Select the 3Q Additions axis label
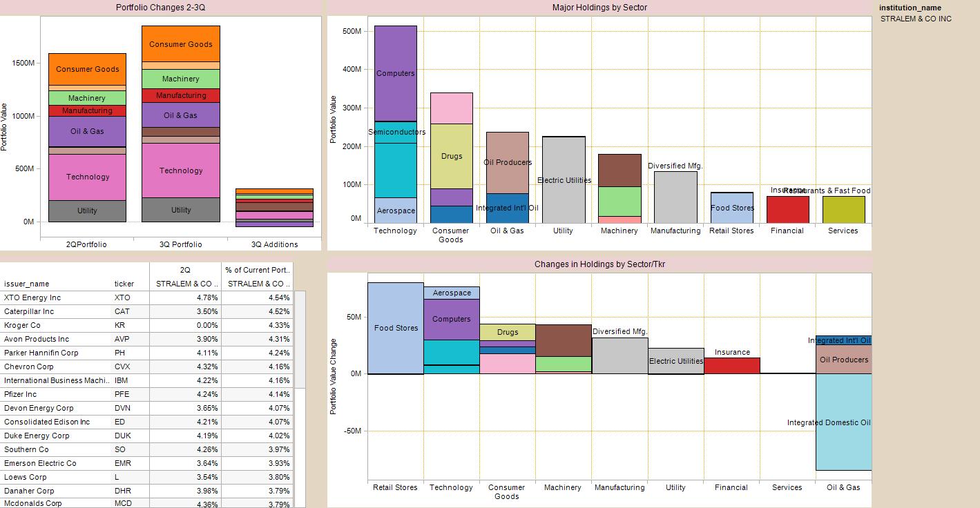Viewport: 980px width, 508px height. point(274,244)
